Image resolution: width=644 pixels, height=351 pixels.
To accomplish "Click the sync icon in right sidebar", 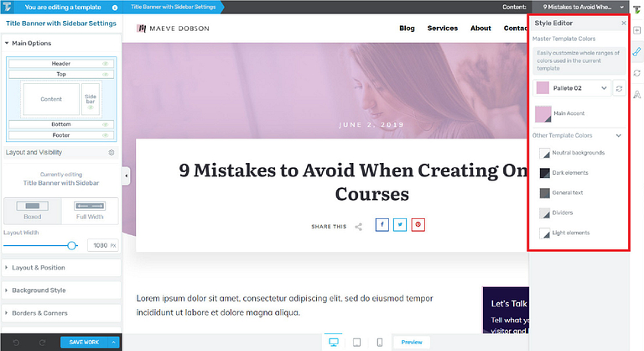I will pos(637,73).
